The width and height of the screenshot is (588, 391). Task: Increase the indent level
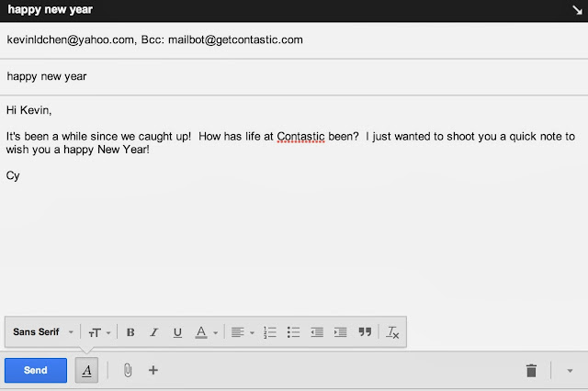(x=341, y=332)
